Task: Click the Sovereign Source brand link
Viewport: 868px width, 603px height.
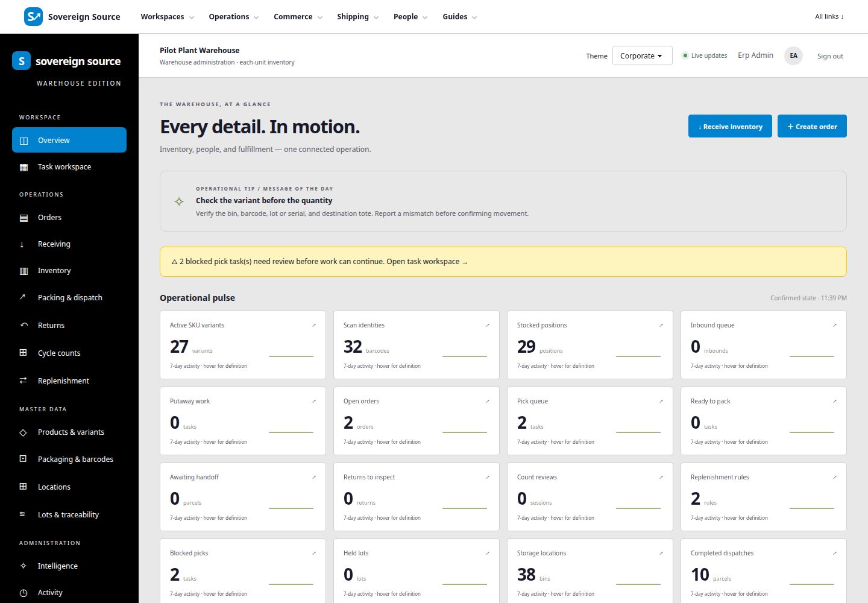Action: click(x=72, y=16)
